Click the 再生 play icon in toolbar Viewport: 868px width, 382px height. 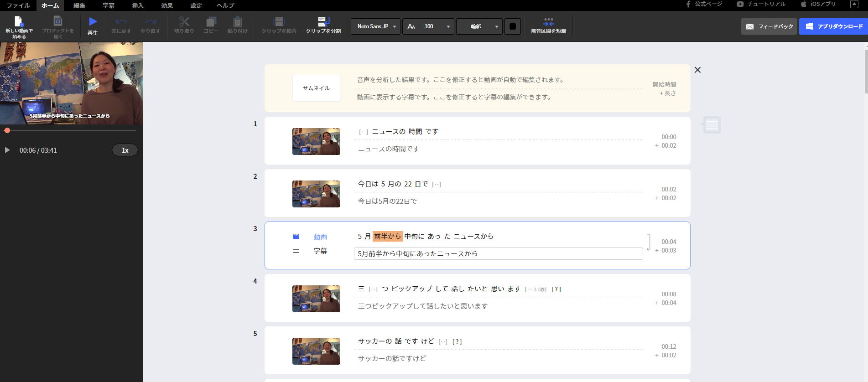[93, 21]
